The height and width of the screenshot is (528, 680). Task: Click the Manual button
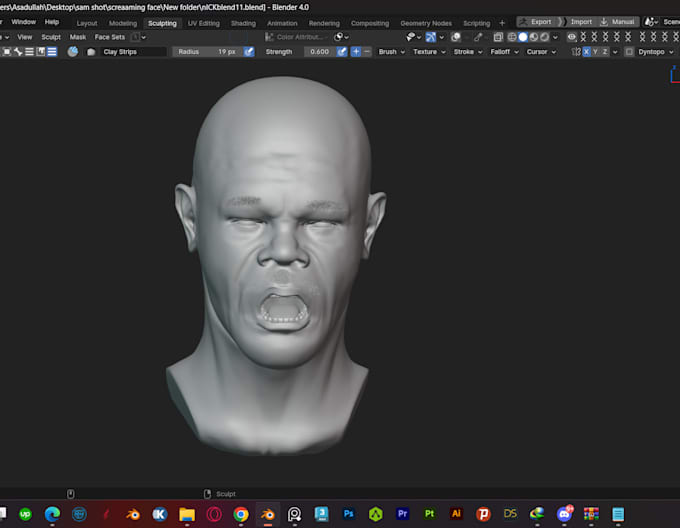click(x=618, y=22)
